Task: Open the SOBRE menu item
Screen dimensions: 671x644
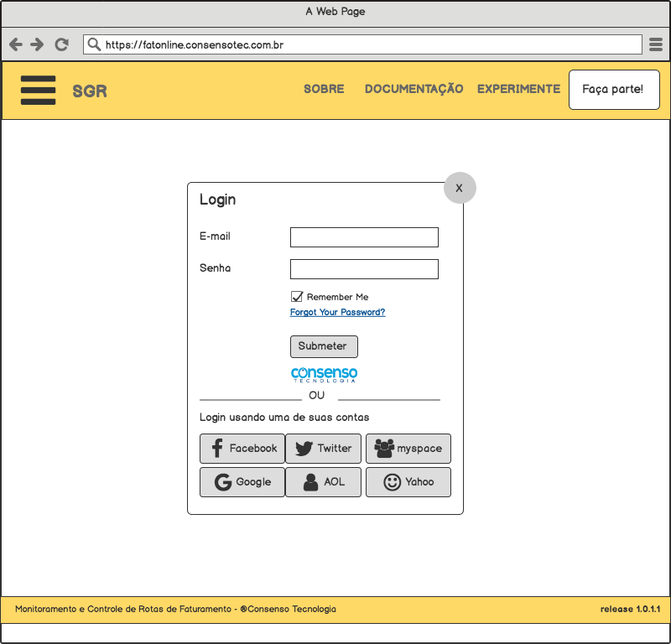Action: 325,89
